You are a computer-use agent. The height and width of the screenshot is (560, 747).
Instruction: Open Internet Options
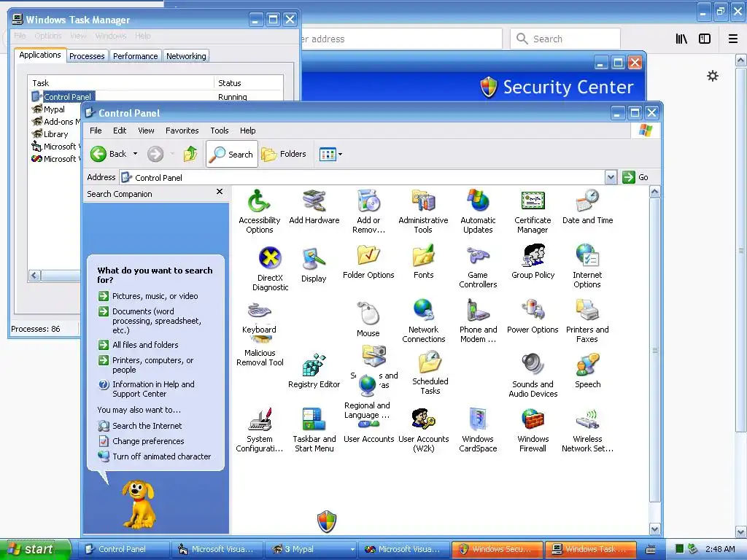587,267
